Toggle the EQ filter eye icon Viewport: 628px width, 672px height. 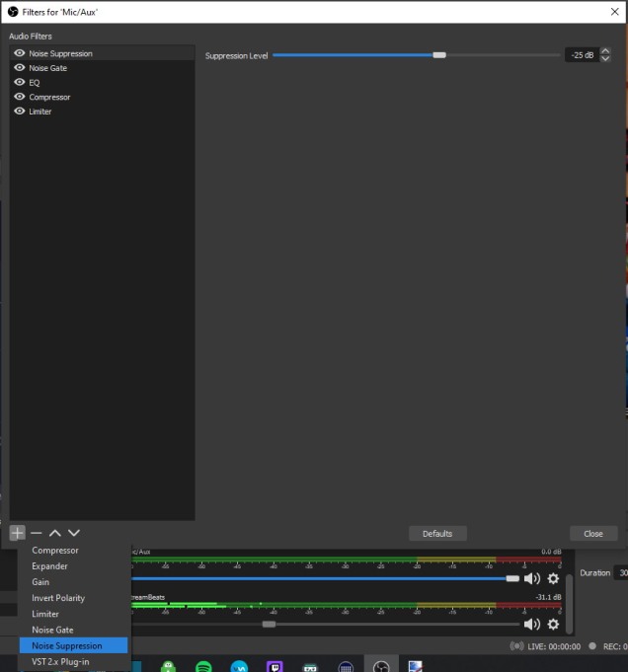20,83
